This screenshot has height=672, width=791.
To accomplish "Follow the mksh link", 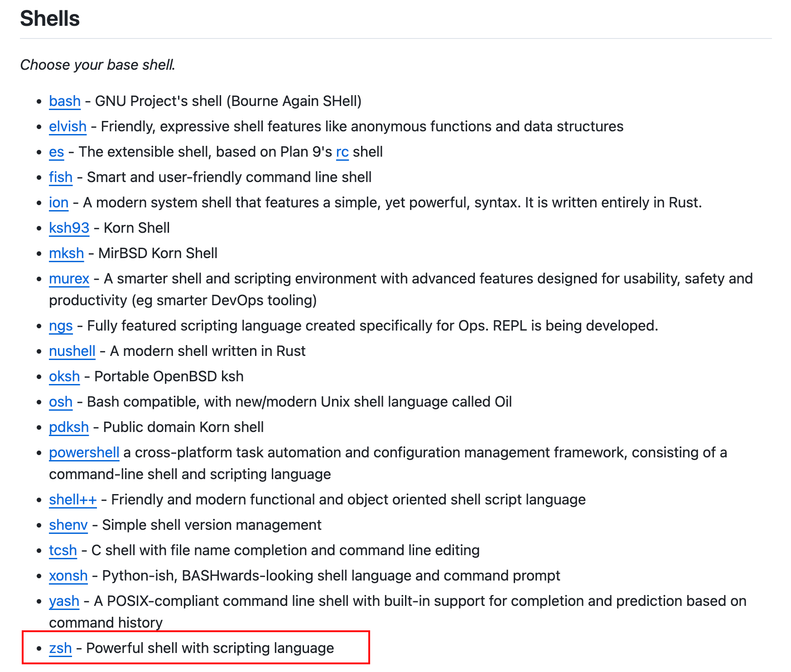I will coord(66,253).
